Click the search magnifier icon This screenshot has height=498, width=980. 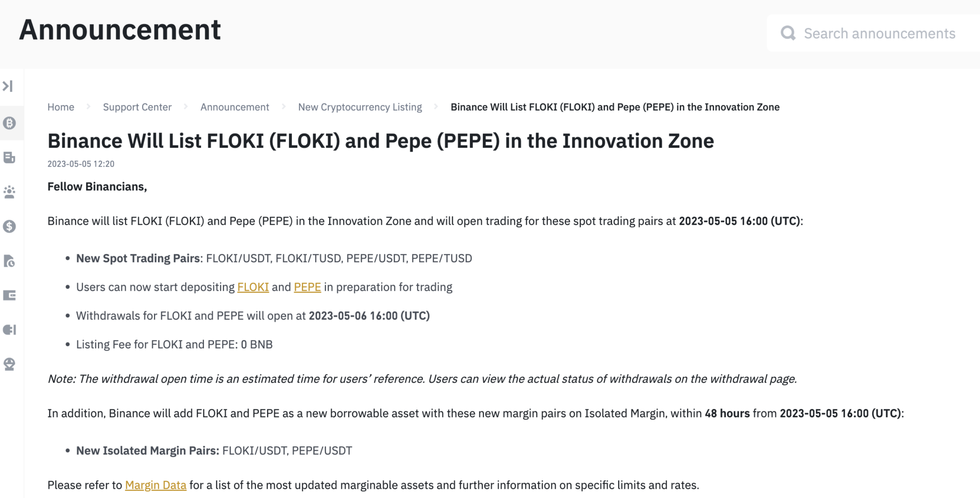tap(788, 33)
